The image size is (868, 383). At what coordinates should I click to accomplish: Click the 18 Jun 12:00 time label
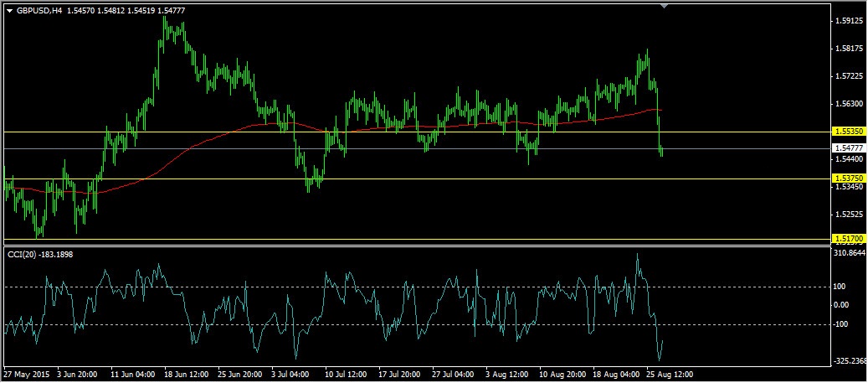coord(187,374)
